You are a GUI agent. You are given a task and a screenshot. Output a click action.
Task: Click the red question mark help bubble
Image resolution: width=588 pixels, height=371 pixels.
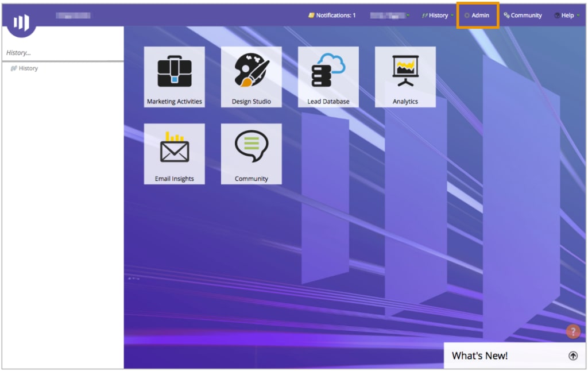tap(572, 331)
